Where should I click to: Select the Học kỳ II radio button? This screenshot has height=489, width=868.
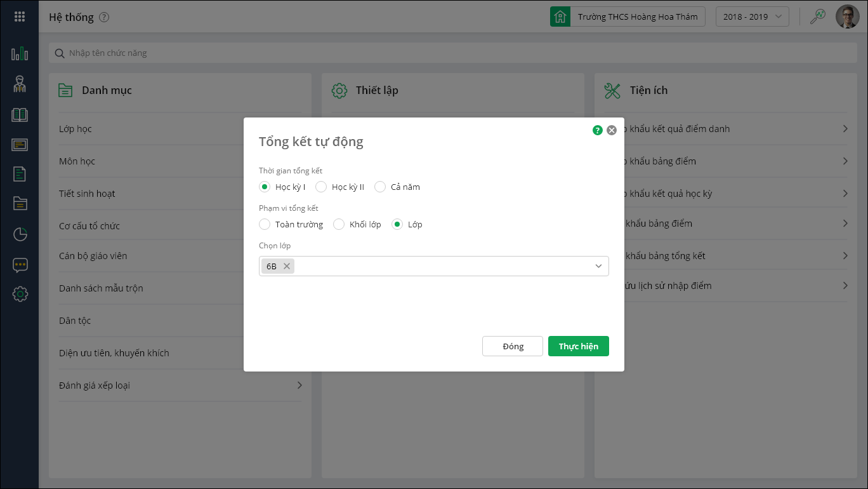pos(321,187)
